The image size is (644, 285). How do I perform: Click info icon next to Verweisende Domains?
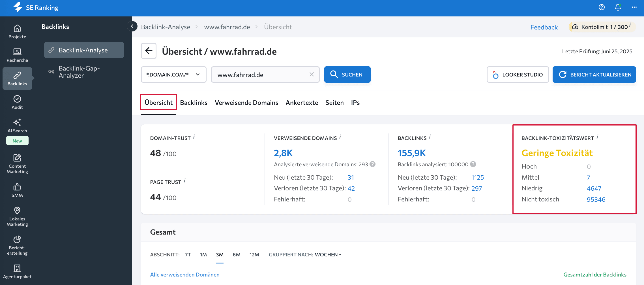click(340, 137)
